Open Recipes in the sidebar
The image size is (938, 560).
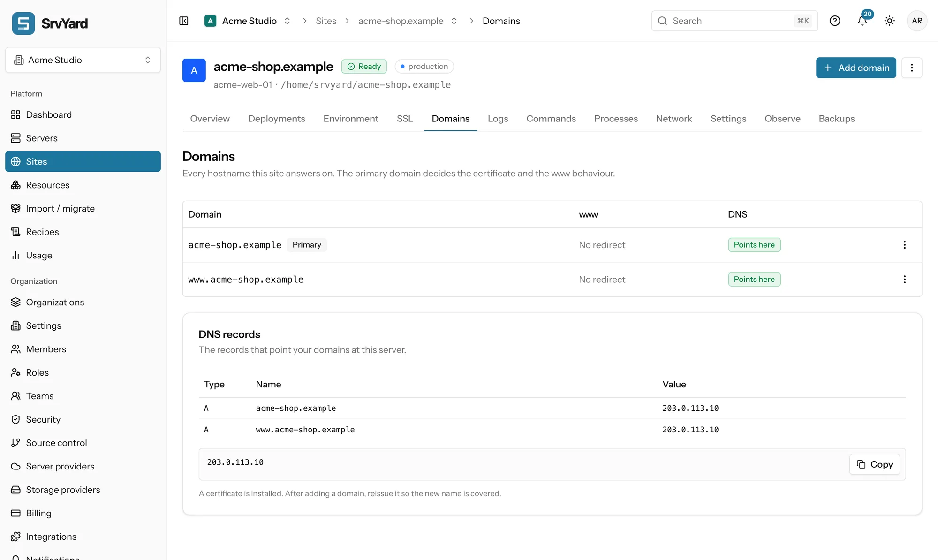(x=83, y=232)
